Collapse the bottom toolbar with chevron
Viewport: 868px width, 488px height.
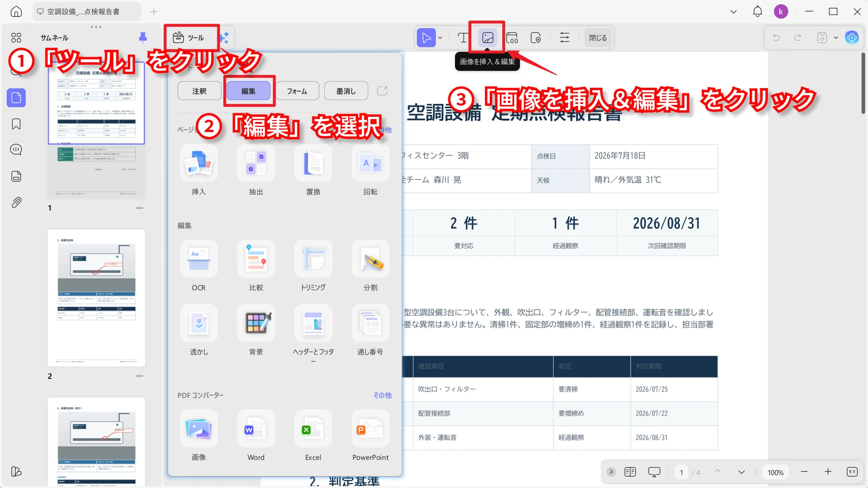[611, 472]
